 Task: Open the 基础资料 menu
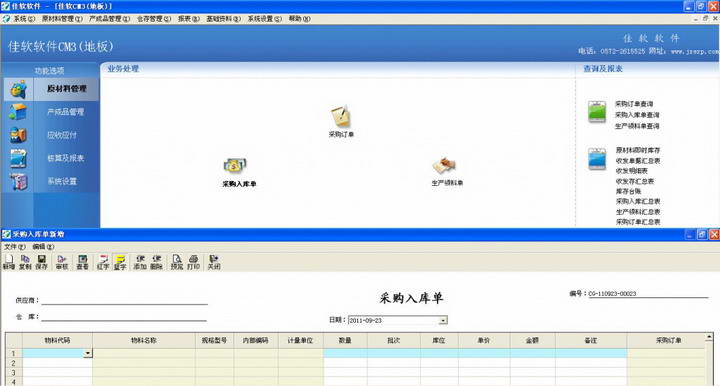(x=223, y=19)
